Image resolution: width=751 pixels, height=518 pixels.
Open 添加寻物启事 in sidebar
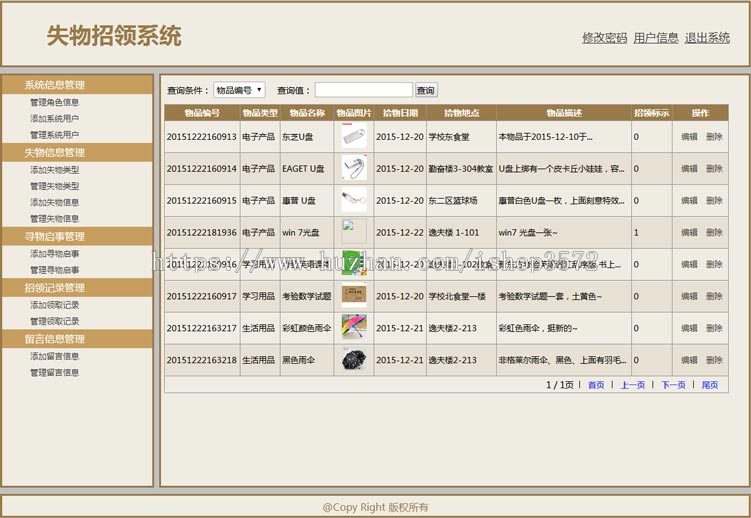pos(55,253)
